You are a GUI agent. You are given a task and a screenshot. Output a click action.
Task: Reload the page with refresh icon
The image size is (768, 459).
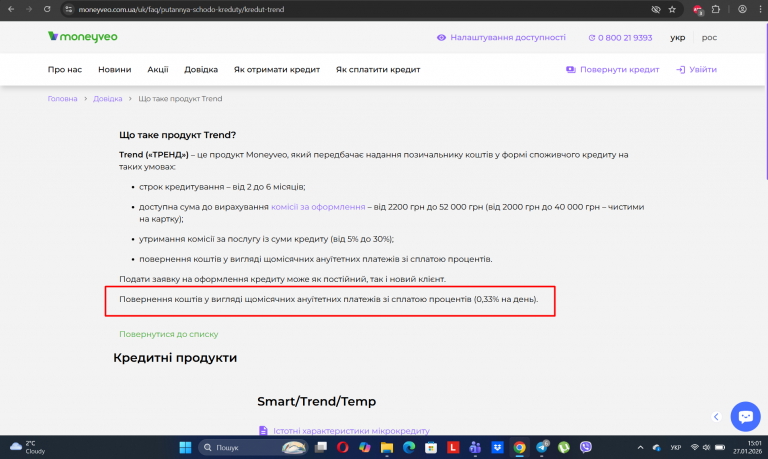click(x=47, y=9)
